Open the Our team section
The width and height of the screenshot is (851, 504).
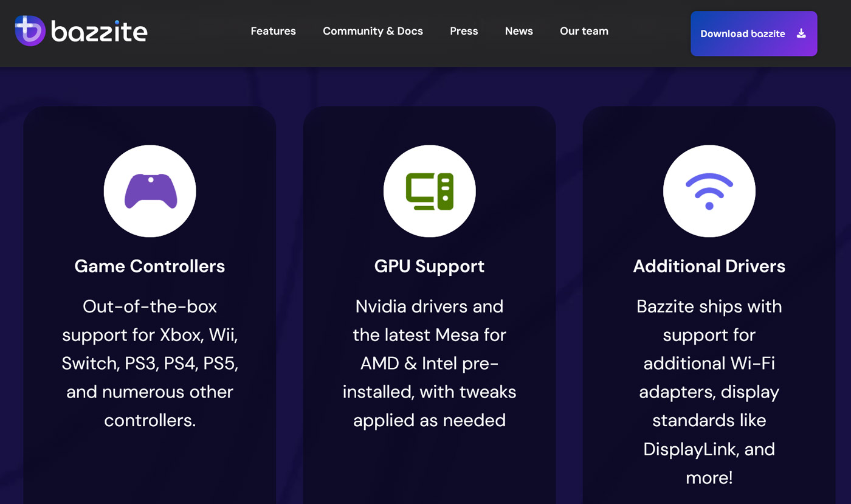[x=584, y=31]
